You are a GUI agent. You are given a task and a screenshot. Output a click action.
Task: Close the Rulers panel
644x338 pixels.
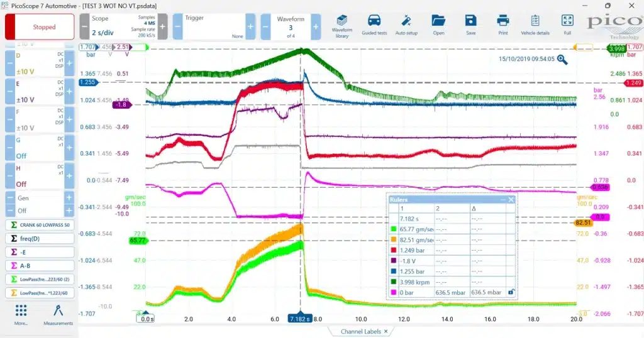(511, 200)
